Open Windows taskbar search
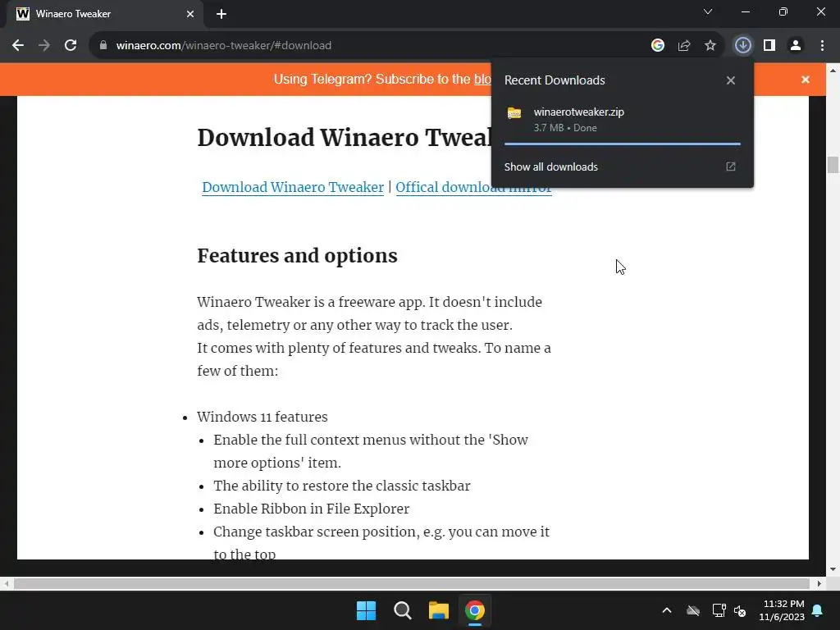The image size is (840, 630). pos(402,610)
